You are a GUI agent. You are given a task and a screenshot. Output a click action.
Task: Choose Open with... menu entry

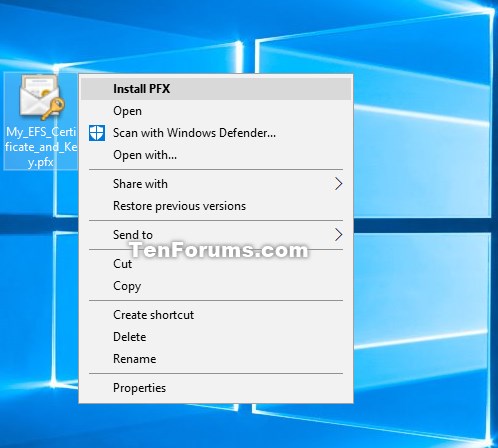(216, 155)
